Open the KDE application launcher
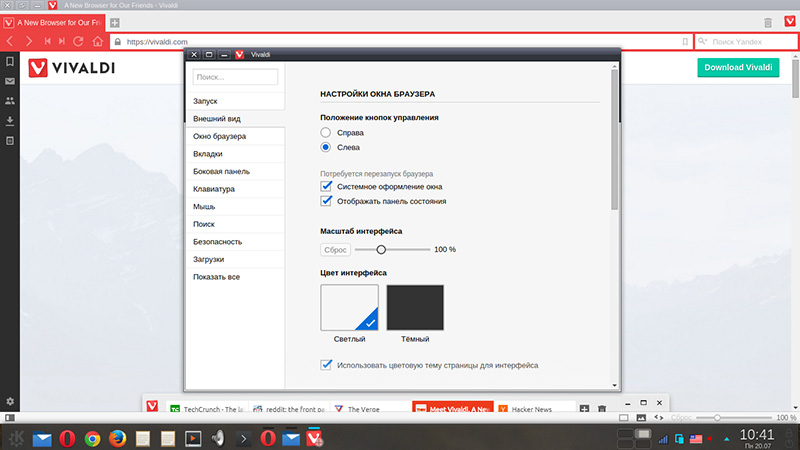The width and height of the screenshot is (800, 450). [16, 438]
